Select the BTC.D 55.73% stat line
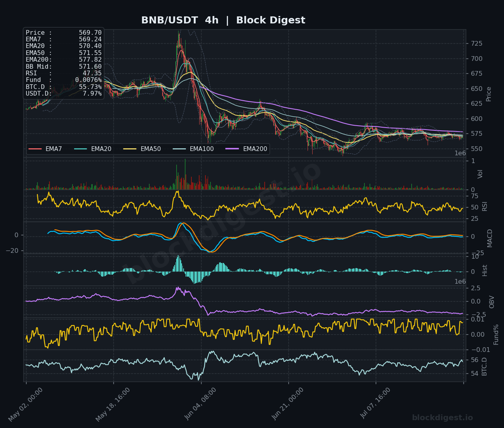Screen dimensions: 504x428 (x=64, y=87)
